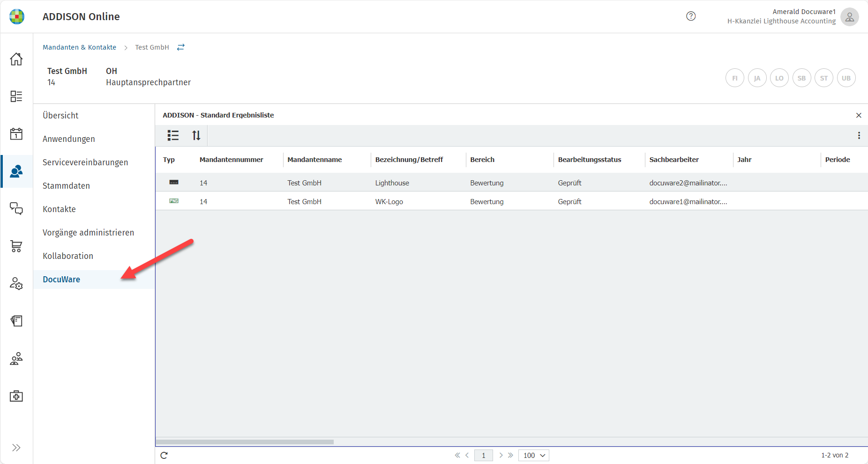Open the chat messages sidebar icon
The height and width of the screenshot is (464, 868).
point(16,208)
